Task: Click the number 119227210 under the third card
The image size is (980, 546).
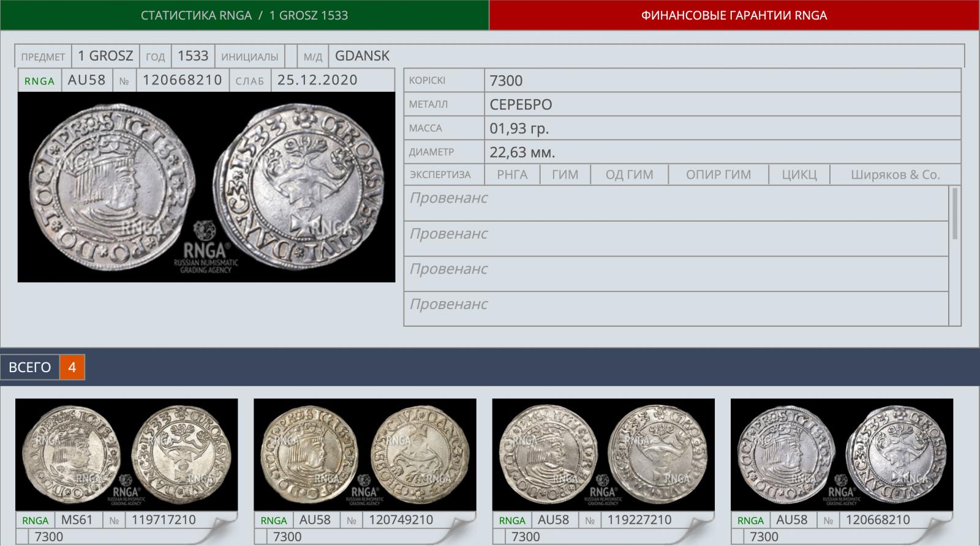Action: coord(639,520)
